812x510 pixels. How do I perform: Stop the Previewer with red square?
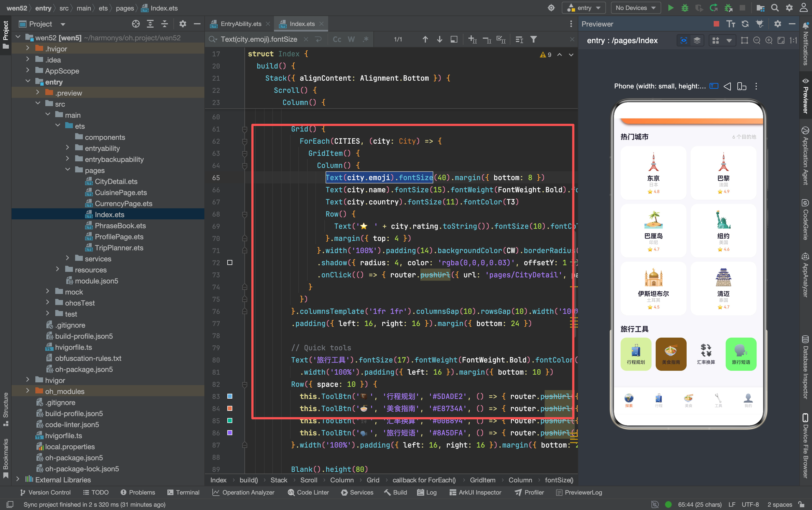(716, 23)
